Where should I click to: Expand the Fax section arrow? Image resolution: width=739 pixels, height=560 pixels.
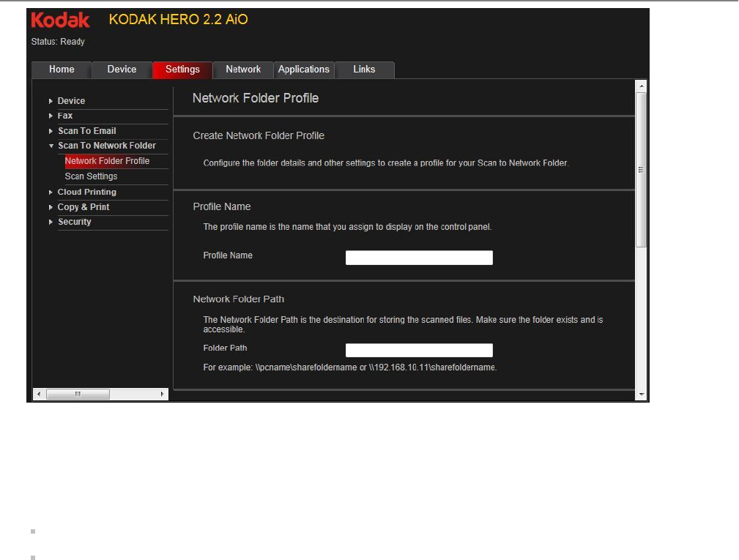[x=51, y=116]
